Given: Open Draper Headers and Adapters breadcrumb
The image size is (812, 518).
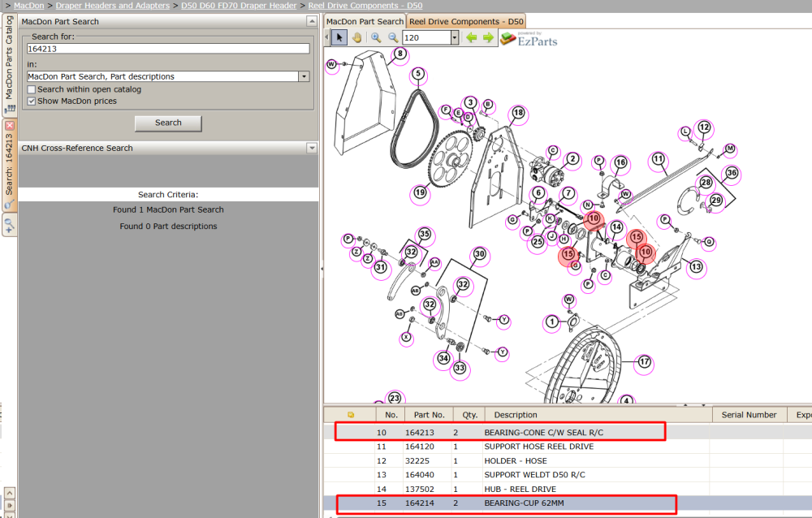Looking at the screenshot, I should tap(112, 5).
